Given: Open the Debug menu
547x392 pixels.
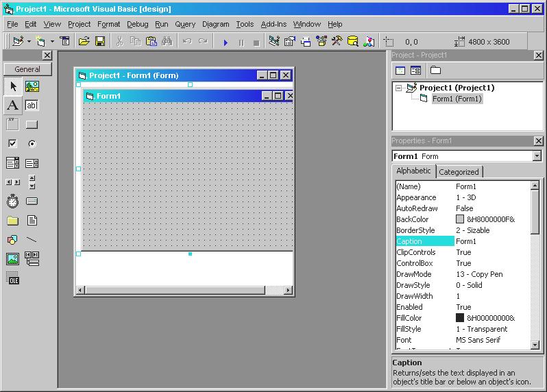Looking at the screenshot, I should 138,24.
